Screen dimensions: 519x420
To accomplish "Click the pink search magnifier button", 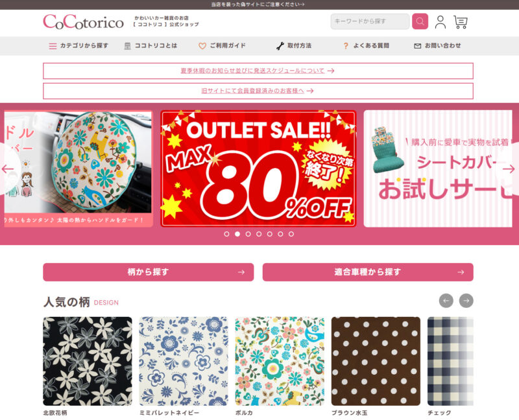I will pyautogui.click(x=420, y=21).
